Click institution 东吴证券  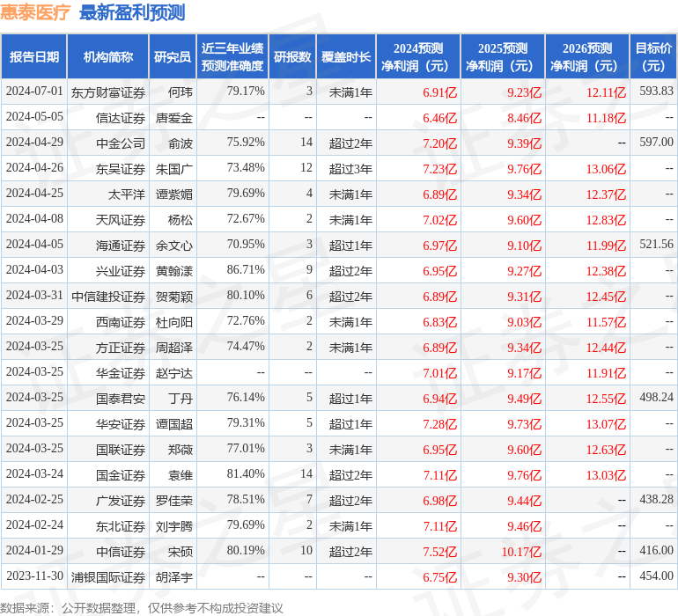(x=121, y=169)
